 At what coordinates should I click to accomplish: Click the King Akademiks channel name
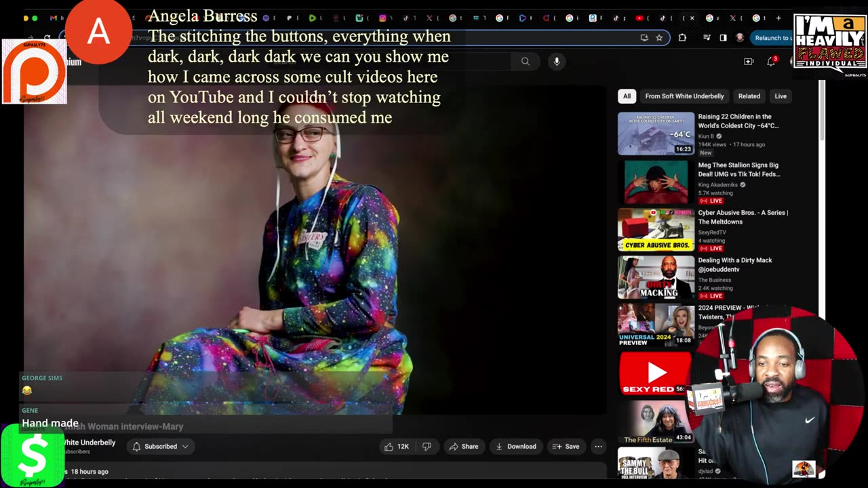click(x=718, y=185)
